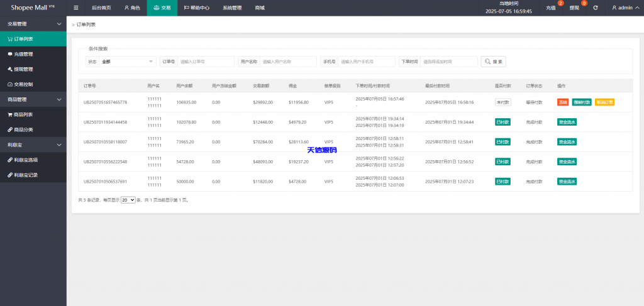
Task: Click the 交易数额 column header
Action: [x=261, y=86]
